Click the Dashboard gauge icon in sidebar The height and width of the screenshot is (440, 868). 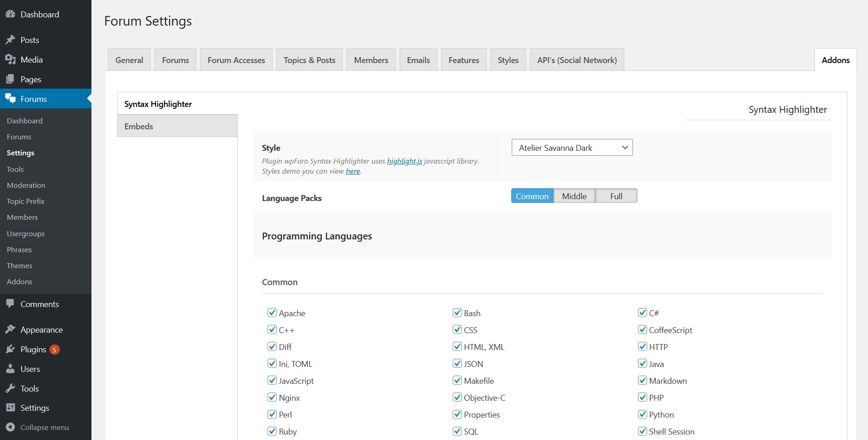click(10, 14)
